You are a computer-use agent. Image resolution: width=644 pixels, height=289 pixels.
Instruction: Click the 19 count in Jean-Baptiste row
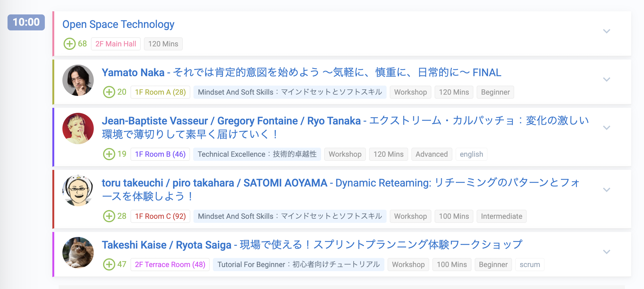click(122, 154)
